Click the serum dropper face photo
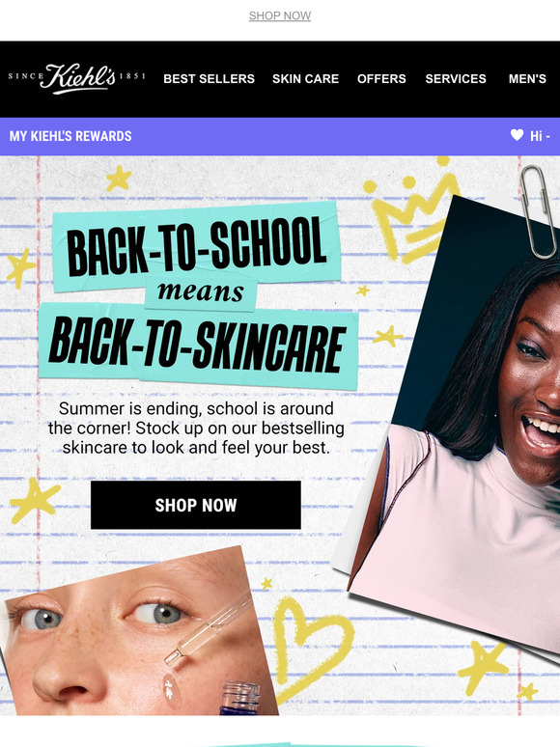The width and height of the screenshot is (560, 747). tap(138, 636)
